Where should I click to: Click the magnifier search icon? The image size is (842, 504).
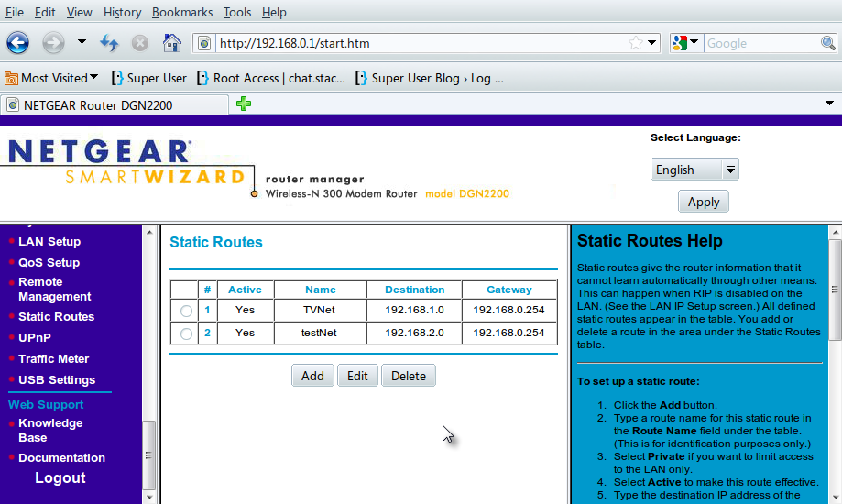pos(827,43)
